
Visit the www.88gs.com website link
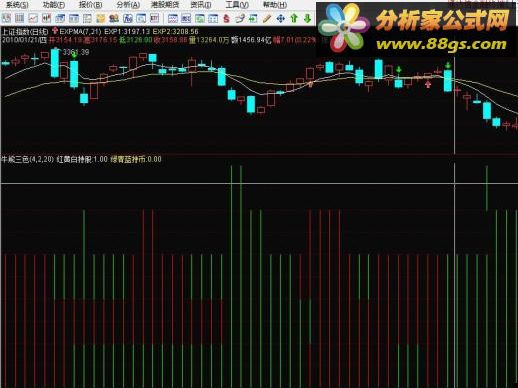pos(441,44)
